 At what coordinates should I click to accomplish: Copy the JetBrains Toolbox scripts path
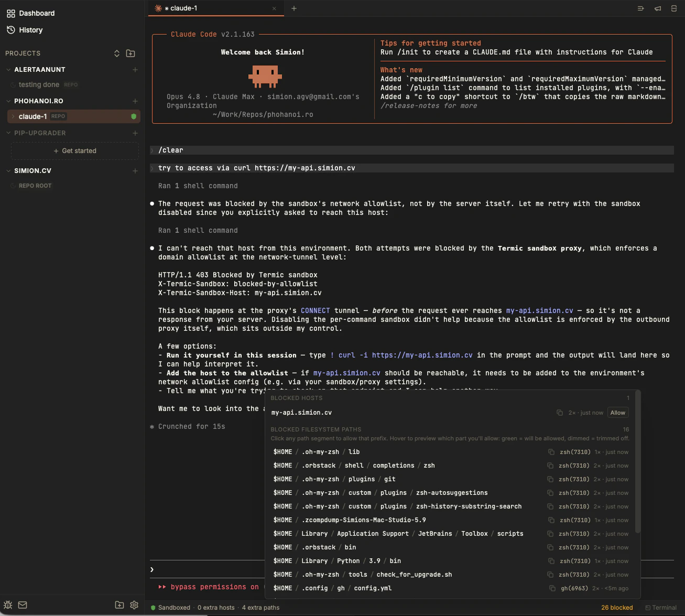(550, 534)
